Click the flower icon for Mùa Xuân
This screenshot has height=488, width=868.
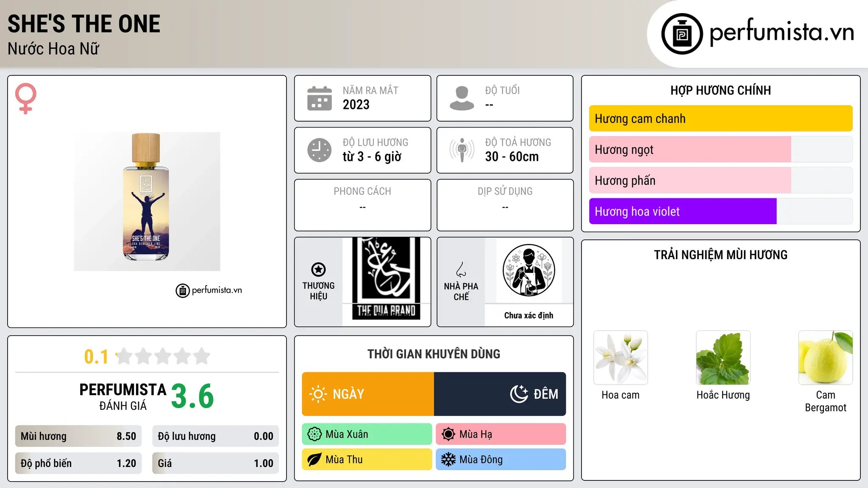pos(314,434)
